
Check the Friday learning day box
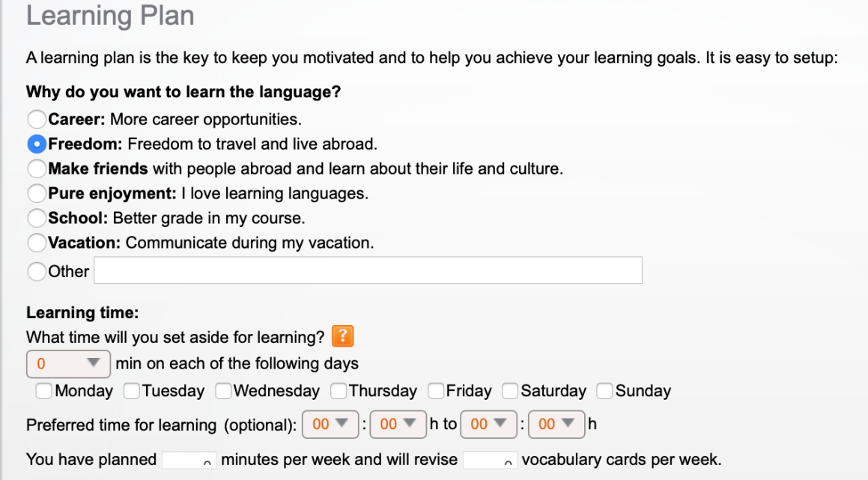436,391
